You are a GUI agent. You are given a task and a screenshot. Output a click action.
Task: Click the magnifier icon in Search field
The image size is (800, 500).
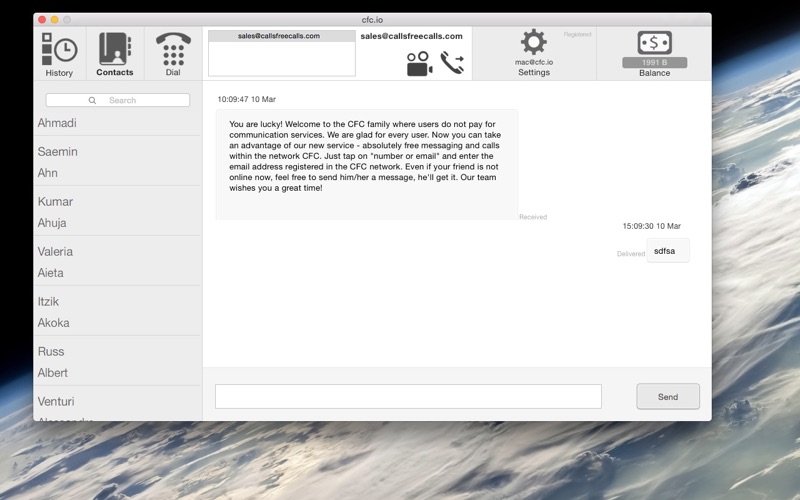92,101
